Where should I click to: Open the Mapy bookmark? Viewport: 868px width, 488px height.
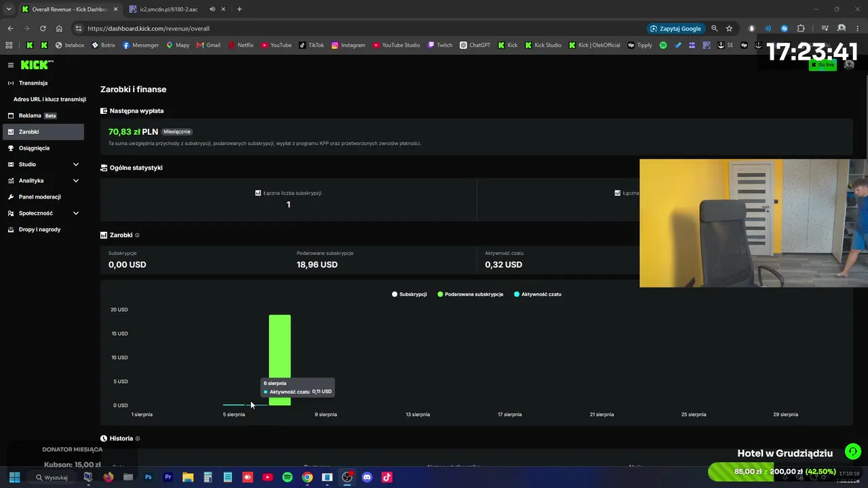point(178,45)
